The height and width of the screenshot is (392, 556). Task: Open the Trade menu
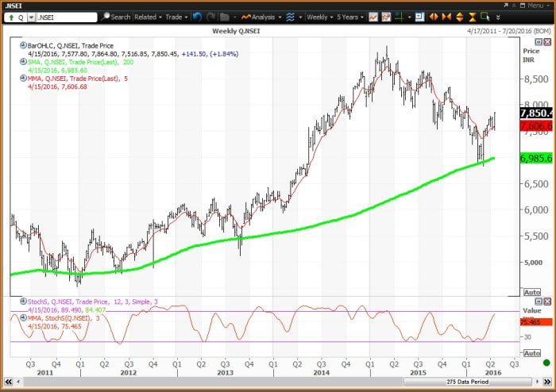click(x=176, y=16)
